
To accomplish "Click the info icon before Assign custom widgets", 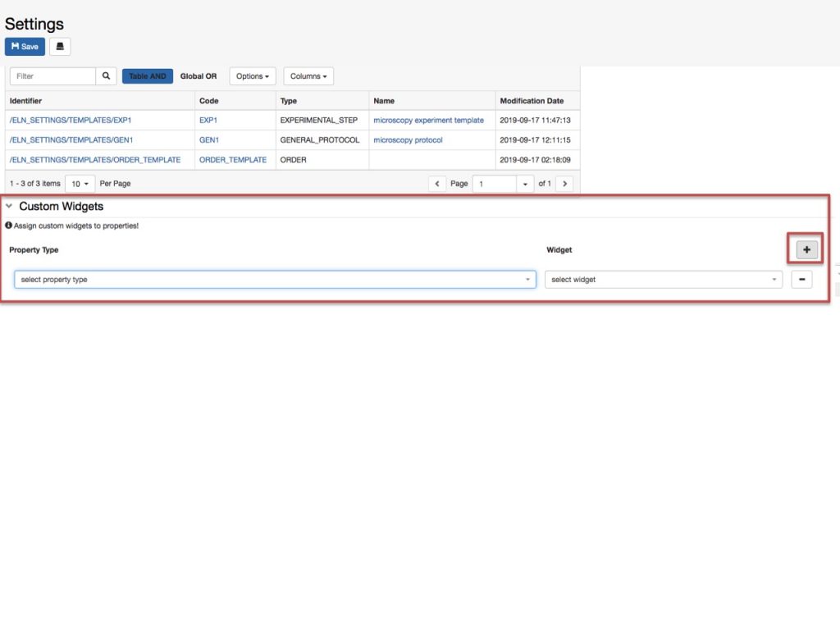I will coord(8,226).
